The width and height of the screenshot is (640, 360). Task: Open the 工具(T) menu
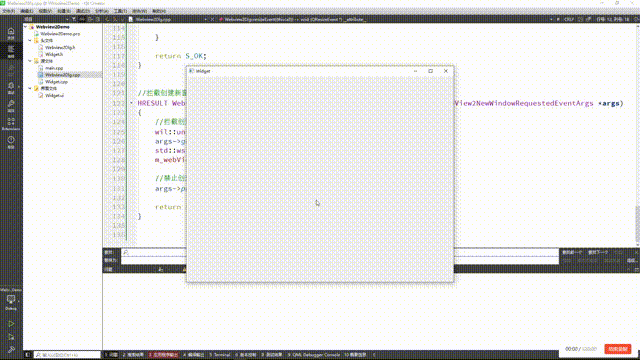pos(120,11)
